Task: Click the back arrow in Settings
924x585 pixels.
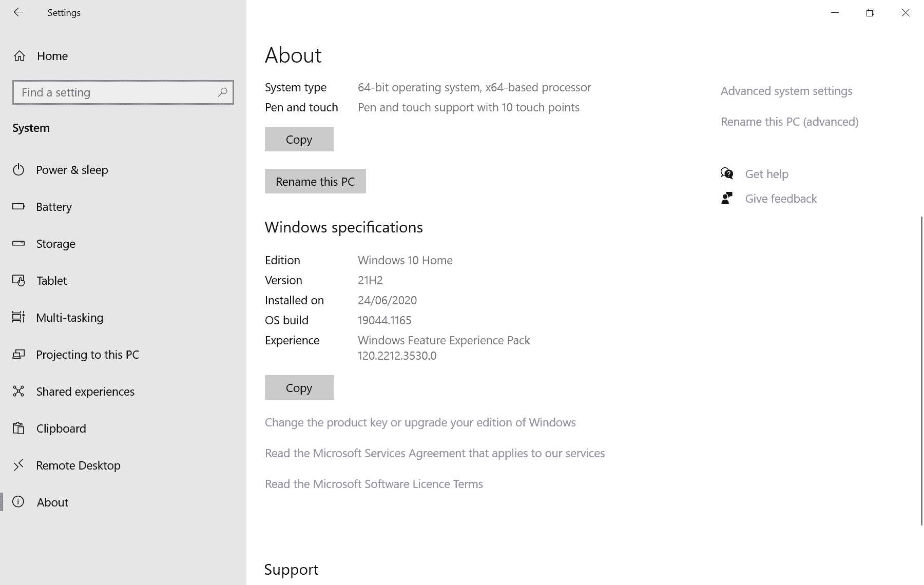Action: [18, 12]
